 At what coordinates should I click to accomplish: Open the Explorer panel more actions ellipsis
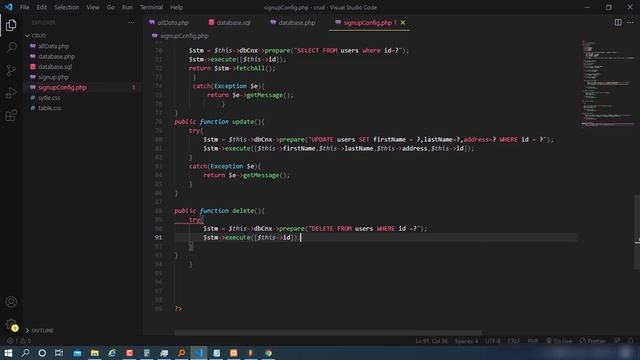tap(131, 22)
